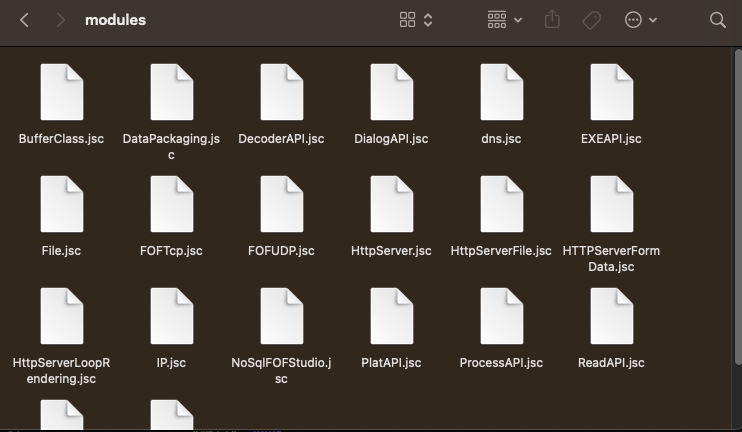This screenshot has width=742, height=432.
Task: Click the DecoderAPI.jsc file name
Action: (282, 139)
